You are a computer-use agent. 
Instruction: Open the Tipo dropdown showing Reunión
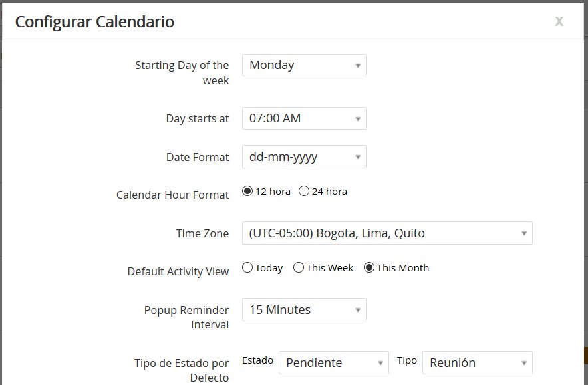478,363
